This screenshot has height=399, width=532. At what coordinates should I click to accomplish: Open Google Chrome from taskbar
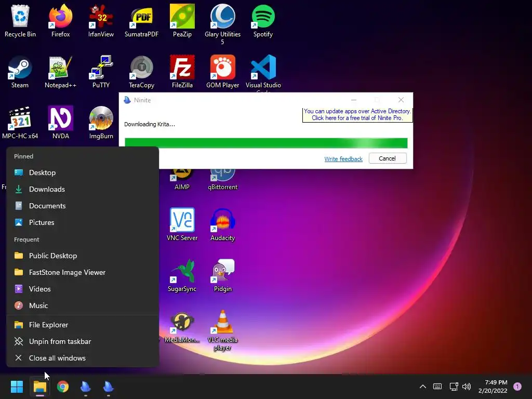(63, 387)
